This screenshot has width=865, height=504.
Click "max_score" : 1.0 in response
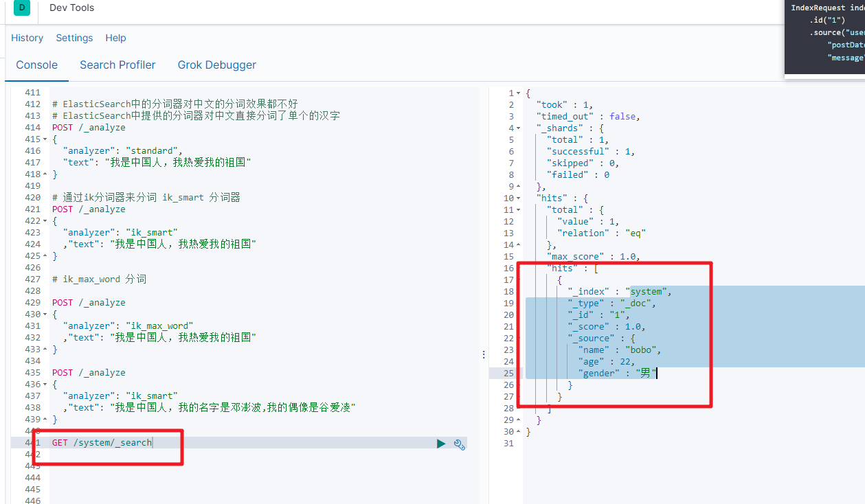(594, 256)
